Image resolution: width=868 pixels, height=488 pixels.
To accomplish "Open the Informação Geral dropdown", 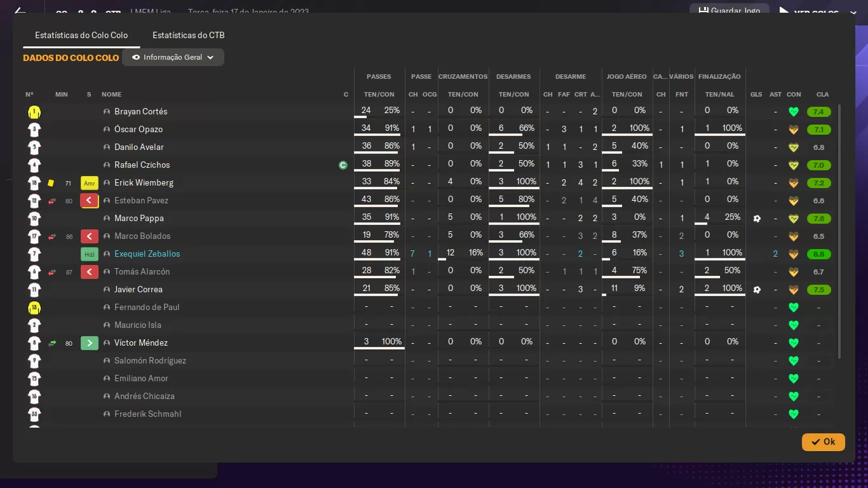I will click(x=173, y=57).
